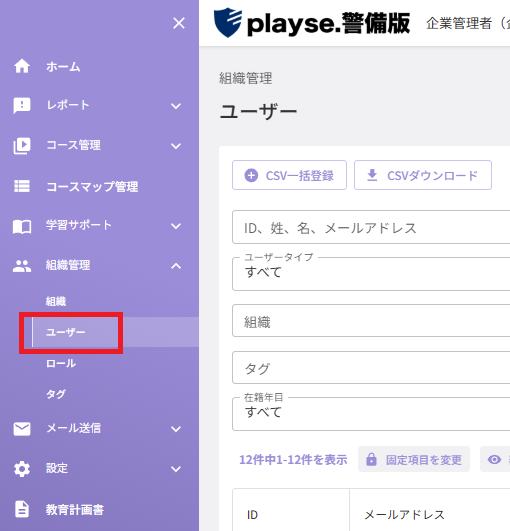Open the コース管理 menu label
Viewport: 510px width, 531px height.
[x=73, y=145]
